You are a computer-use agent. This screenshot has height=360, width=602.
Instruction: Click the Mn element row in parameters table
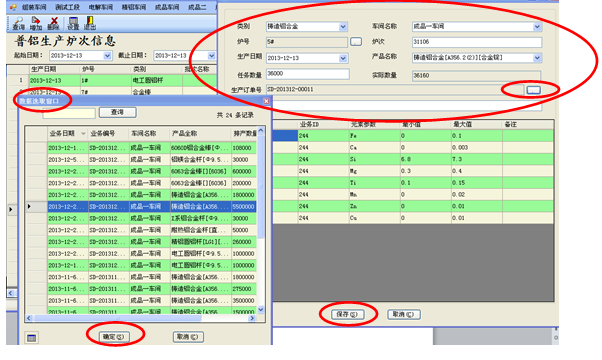click(x=413, y=195)
